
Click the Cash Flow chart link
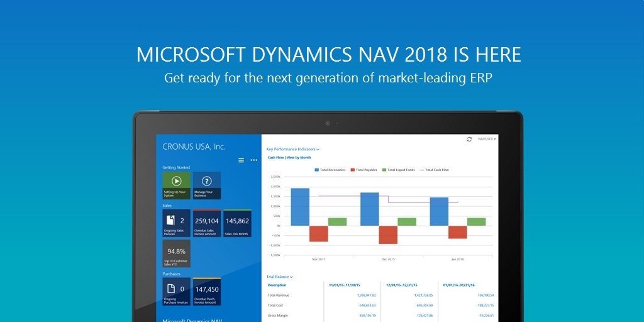tap(275, 158)
